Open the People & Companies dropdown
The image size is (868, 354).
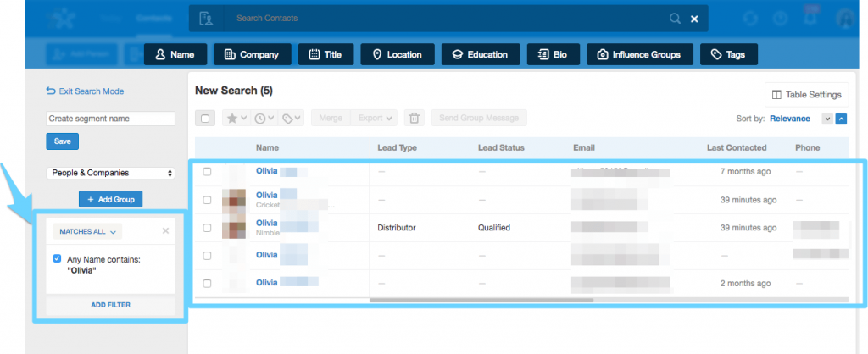[110, 173]
